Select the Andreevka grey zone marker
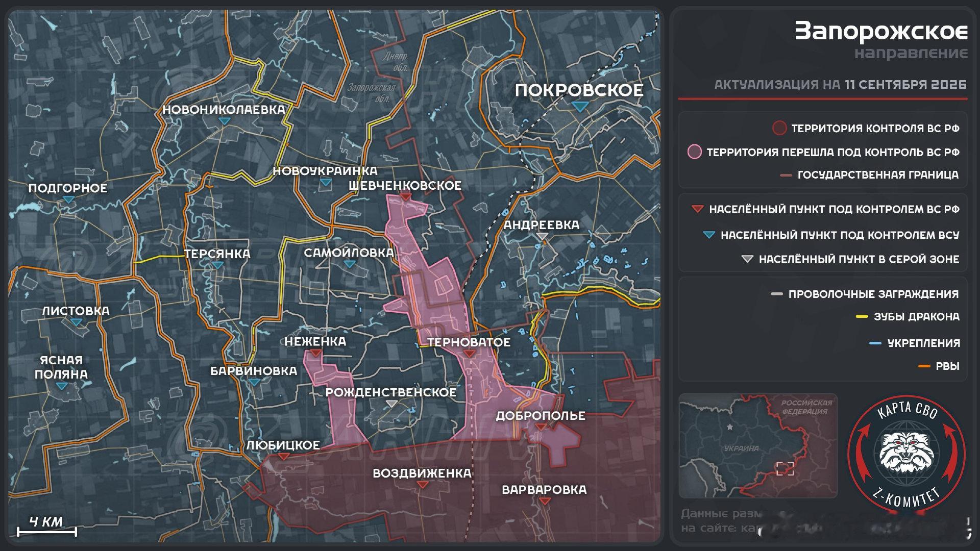The image size is (980, 551). point(542,236)
